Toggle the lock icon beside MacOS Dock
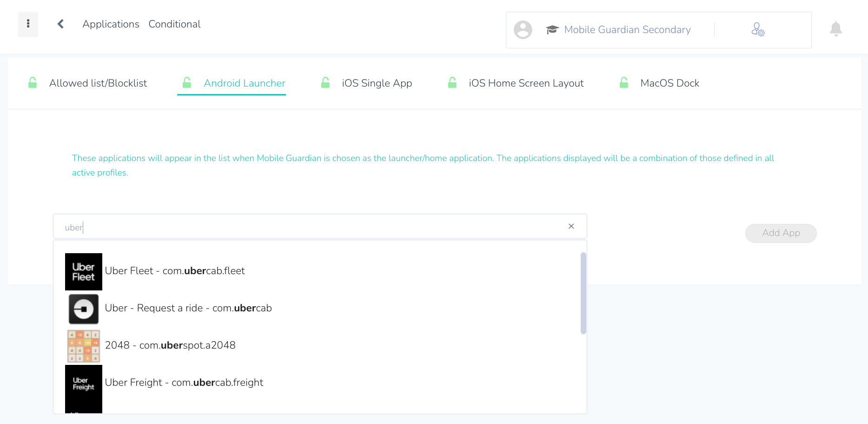This screenshot has width=868, height=424. pos(624,83)
